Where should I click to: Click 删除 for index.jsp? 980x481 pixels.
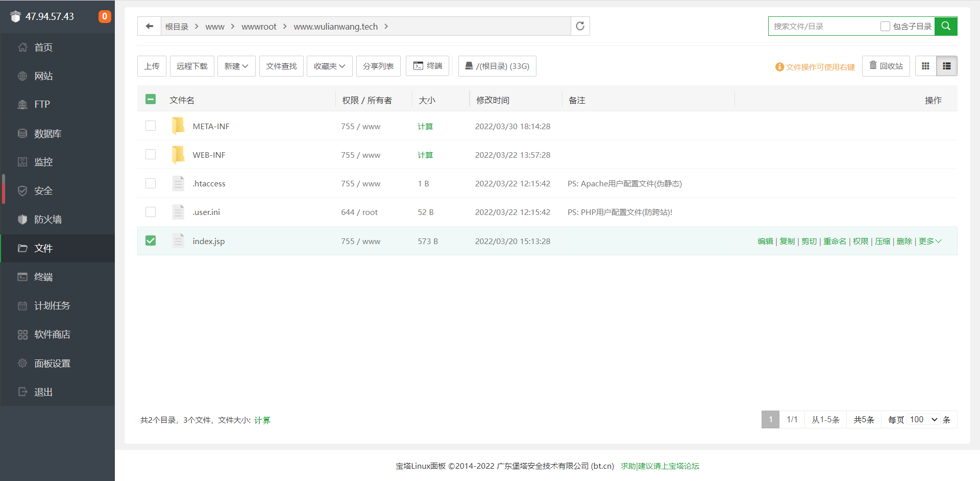coord(904,241)
